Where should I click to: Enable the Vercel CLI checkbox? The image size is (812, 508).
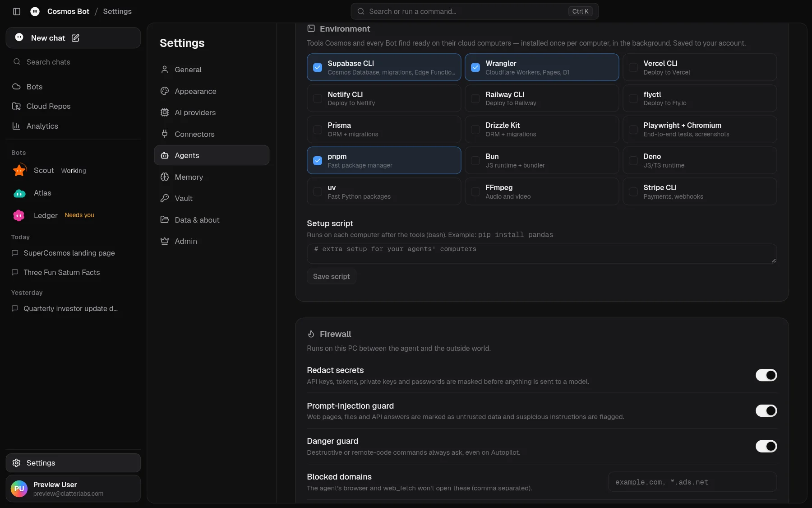tap(633, 67)
